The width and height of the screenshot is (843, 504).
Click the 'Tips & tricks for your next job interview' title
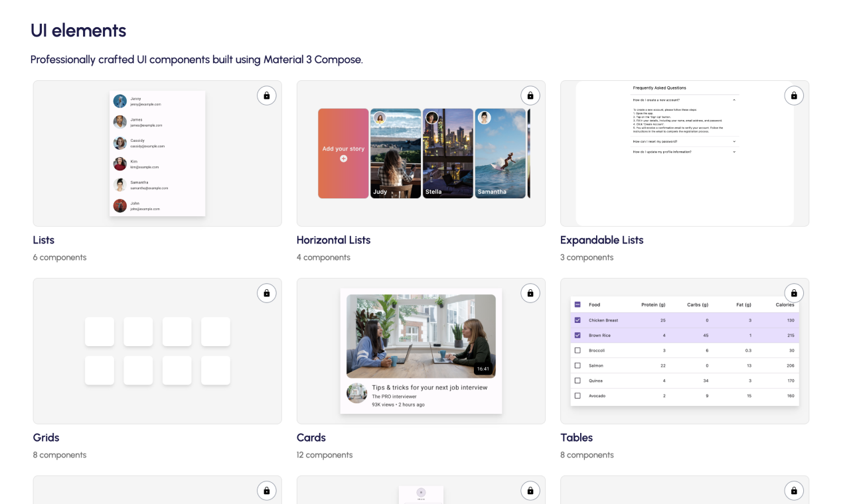pyautogui.click(x=429, y=387)
